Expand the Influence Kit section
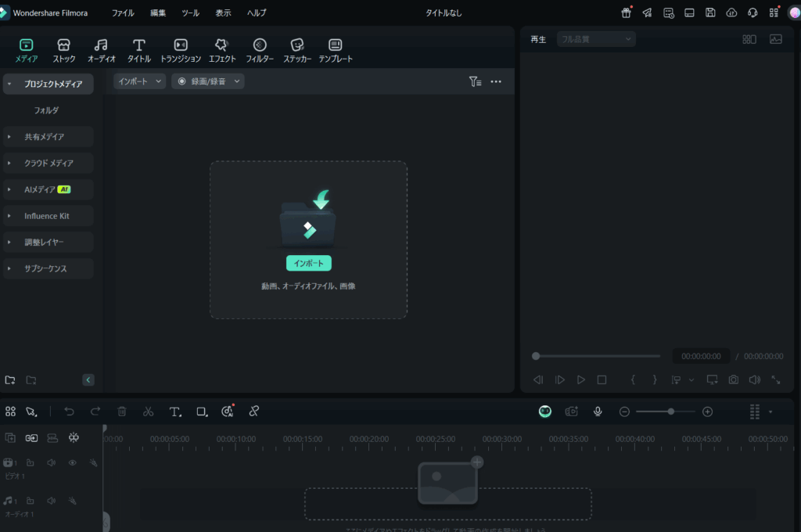Viewport: 801px width, 532px height. pyautogui.click(x=9, y=216)
